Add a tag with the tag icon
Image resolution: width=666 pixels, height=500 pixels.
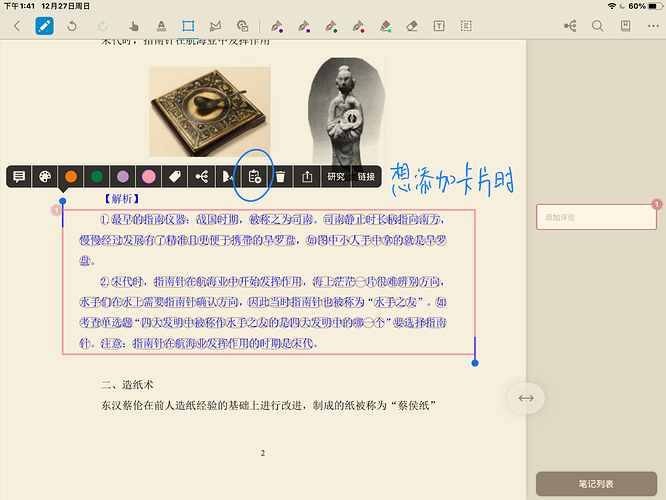pyautogui.click(x=175, y=176)
